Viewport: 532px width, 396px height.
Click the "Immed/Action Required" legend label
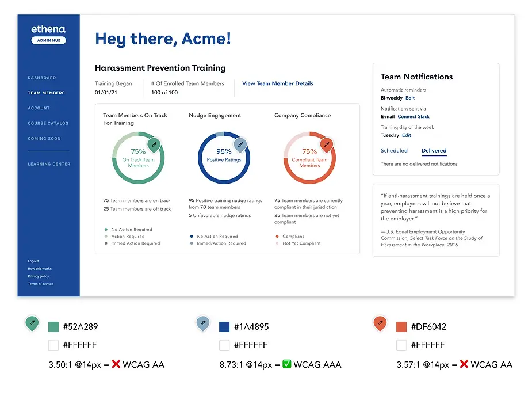[221, 243]
